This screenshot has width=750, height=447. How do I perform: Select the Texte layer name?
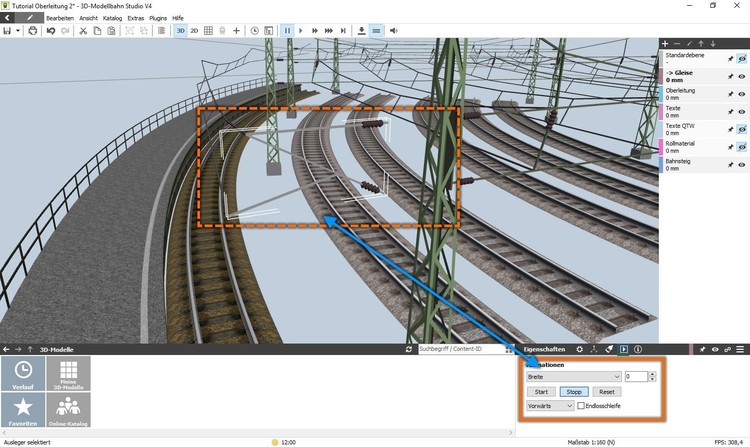tap(673, 109)
